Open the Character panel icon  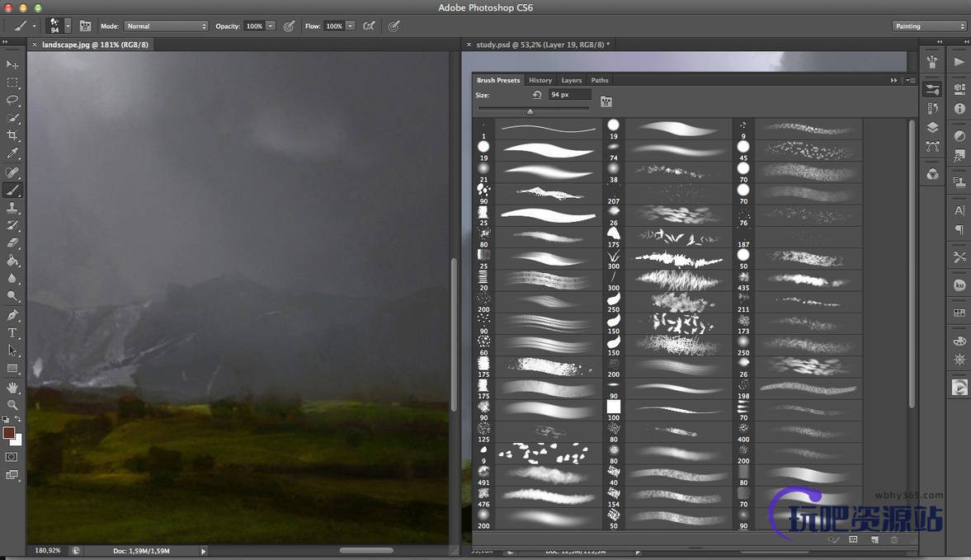pos(959,210)
